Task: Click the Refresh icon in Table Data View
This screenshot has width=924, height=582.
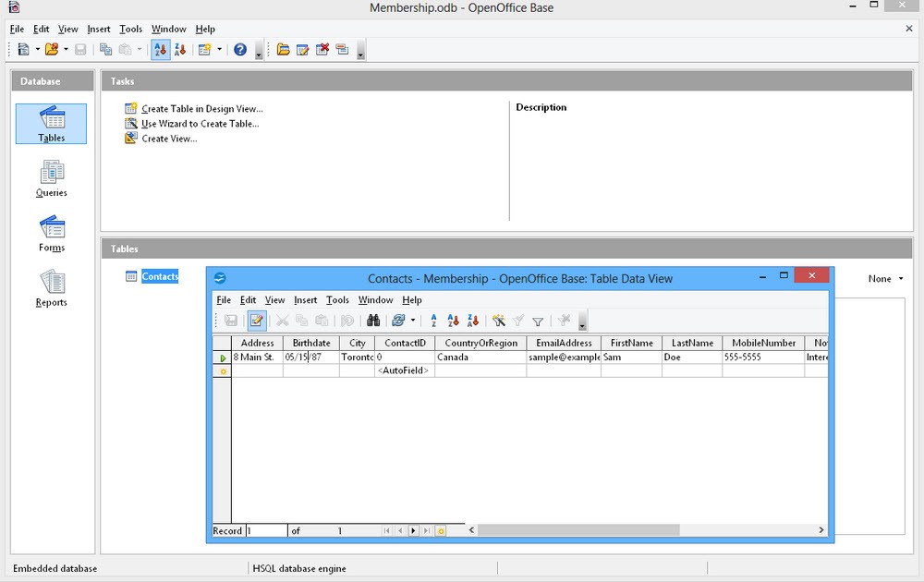Action: pyautogui.click(x=398, y=321)
